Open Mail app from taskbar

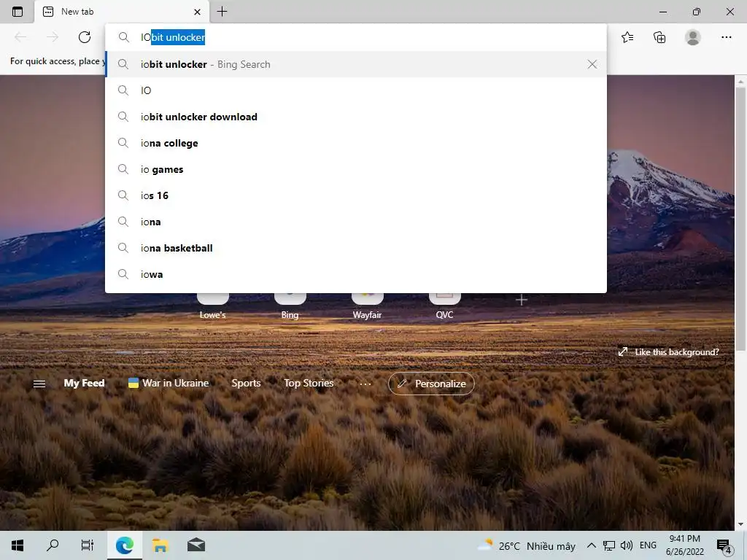pos(196,545)
